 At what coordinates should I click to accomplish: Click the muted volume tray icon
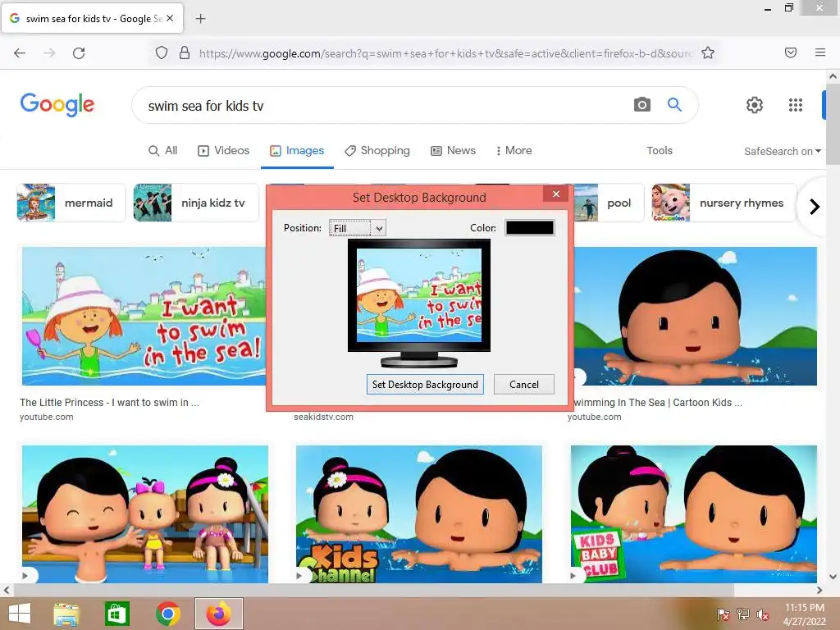pyautogui.click(x=763, y=614)
